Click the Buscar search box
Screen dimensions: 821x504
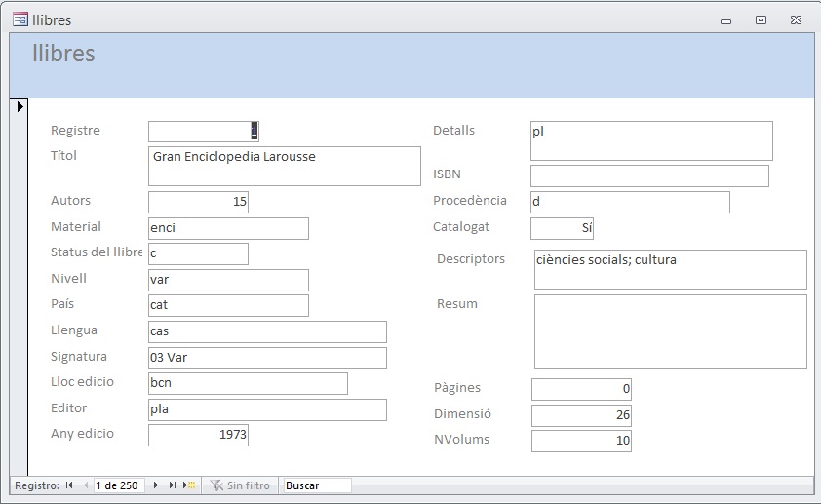317,485
